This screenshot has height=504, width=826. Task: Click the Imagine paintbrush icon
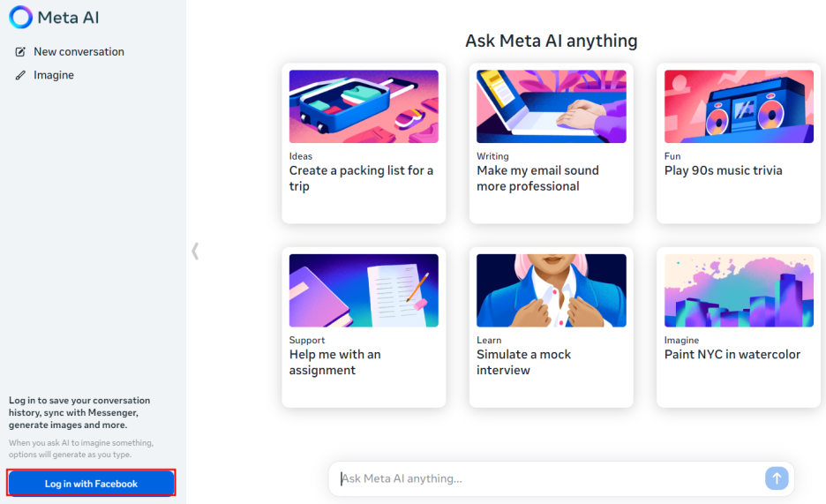pyautogui.click(x=20, y=75)
